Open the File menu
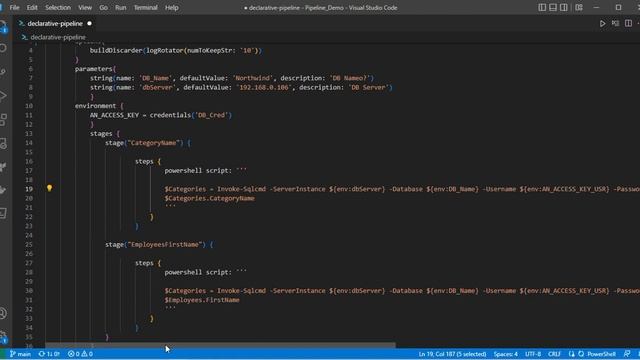Viewport: 640px width, 360px height. [14, 7]
